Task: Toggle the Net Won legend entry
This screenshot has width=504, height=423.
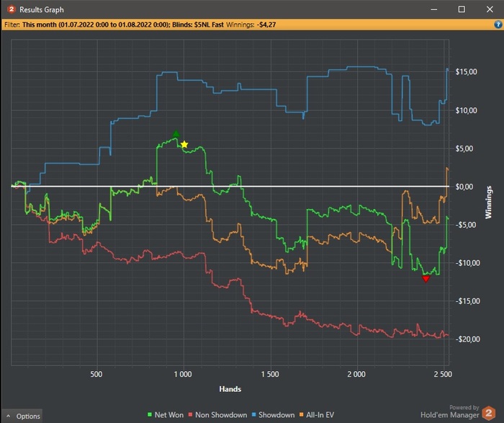Action: click(x=166, y=415)
